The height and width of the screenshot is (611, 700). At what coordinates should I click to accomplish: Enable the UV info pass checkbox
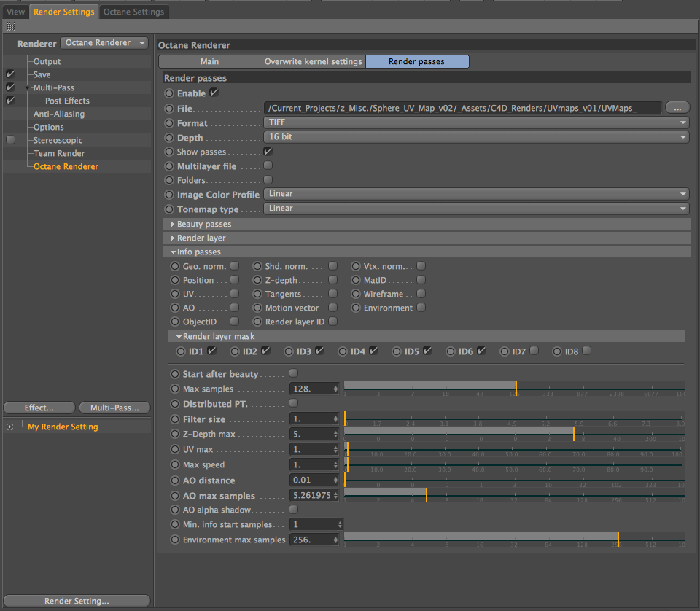234,293
